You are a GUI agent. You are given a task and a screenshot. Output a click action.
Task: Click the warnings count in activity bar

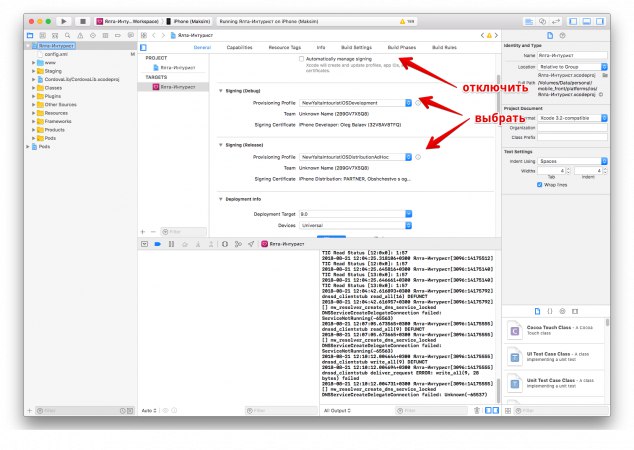click(407, 21)
